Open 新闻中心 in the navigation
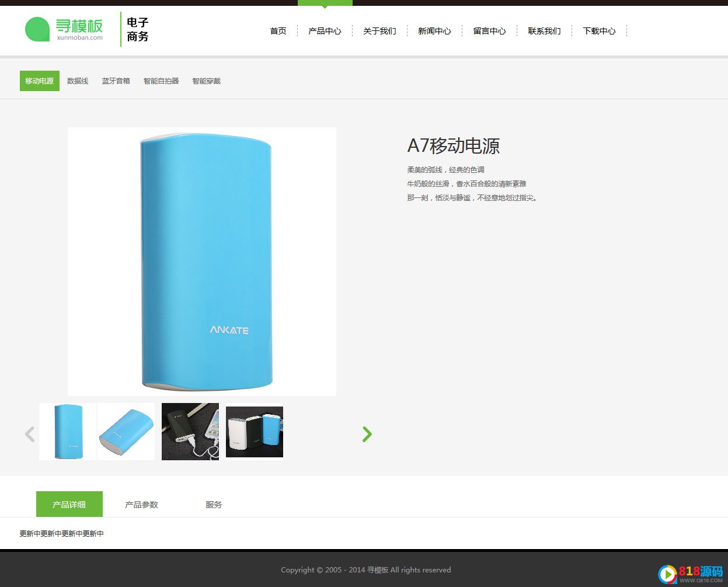This screenshot has width=728, height=587. [435, 31]
